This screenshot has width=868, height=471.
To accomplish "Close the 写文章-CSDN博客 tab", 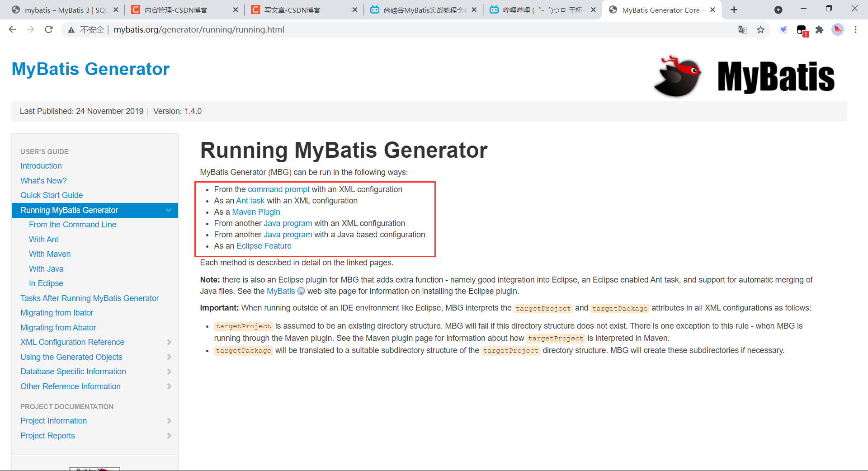I will pyautogui.click(x=355, y=9).
